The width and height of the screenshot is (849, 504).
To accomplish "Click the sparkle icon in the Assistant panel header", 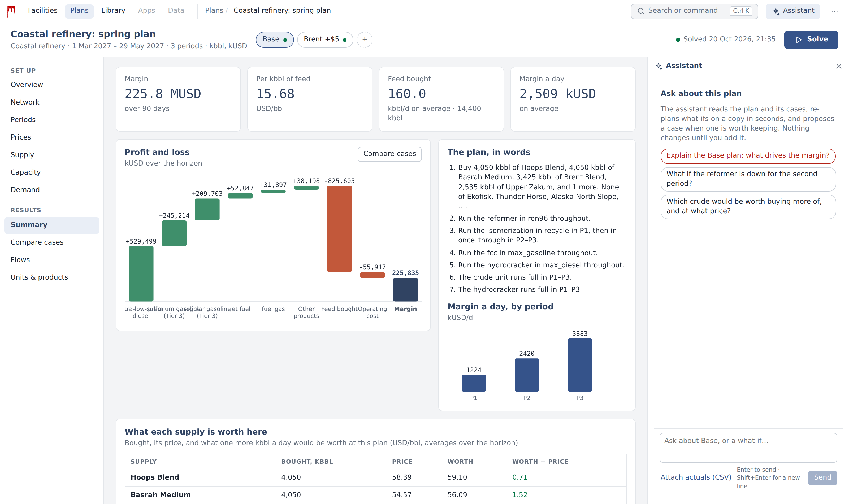I will click(x=659, y=66).
